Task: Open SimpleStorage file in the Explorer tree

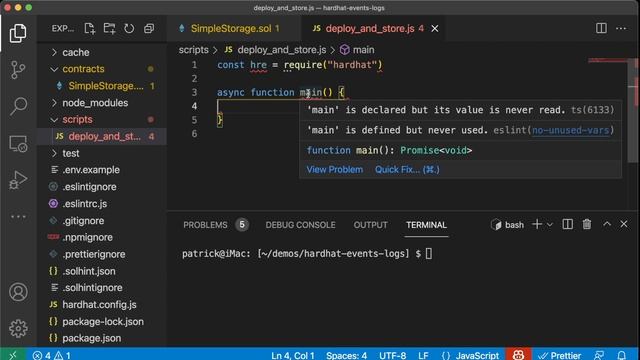Action: tap(102, 86)
